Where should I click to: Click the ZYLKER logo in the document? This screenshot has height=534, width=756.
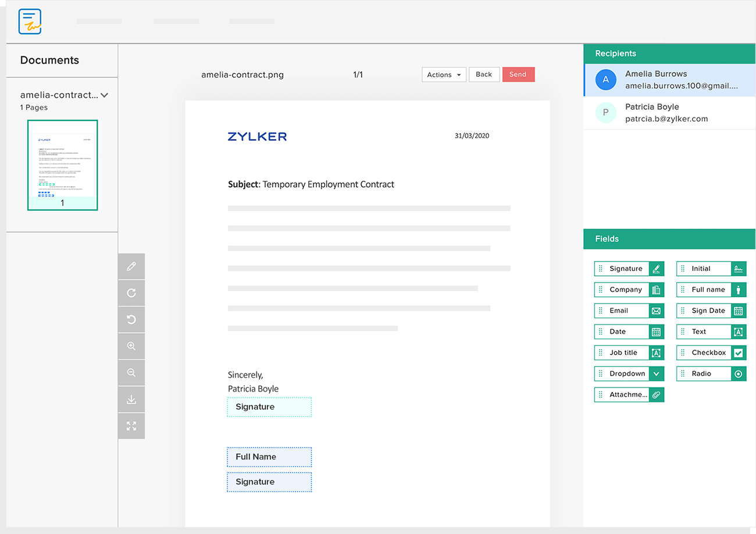(x=257, y=137)
